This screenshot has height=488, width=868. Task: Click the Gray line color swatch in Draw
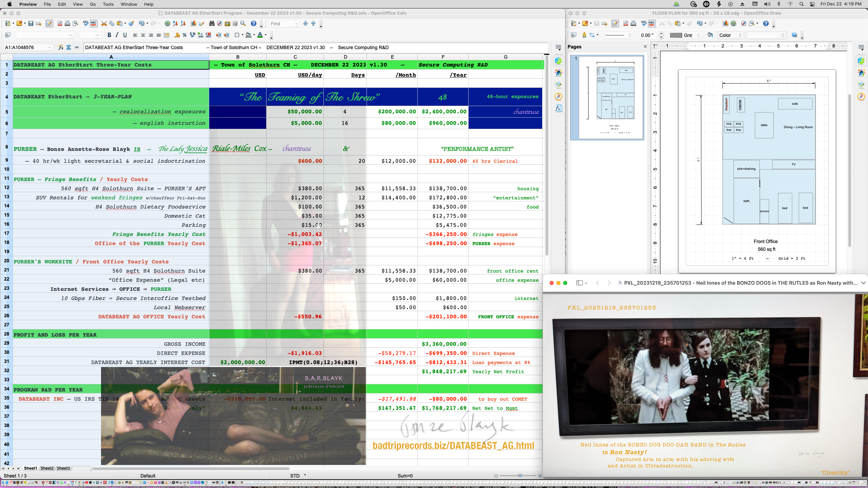coord(676,35)
